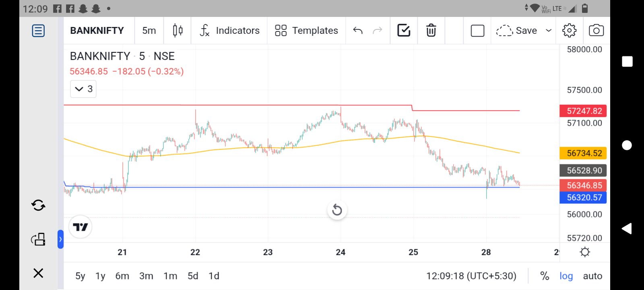
Task: Click the refresh sync icon in sidebar
Action: coord(38,205)
